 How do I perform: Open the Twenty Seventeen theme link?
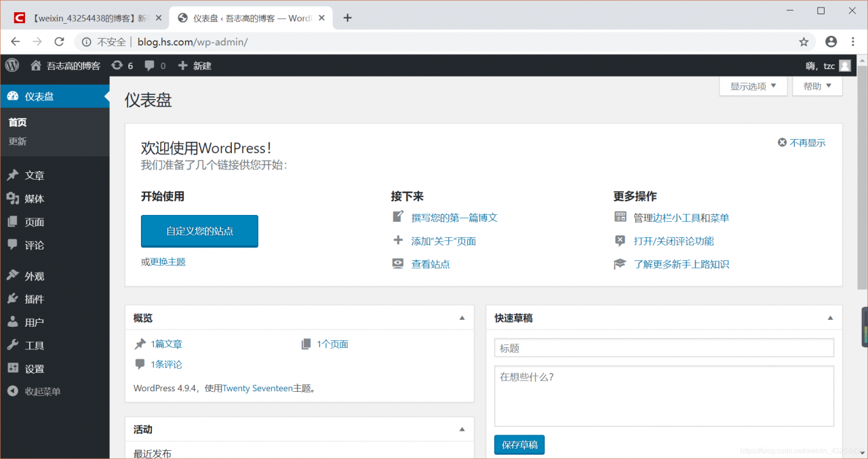[258, 388]
